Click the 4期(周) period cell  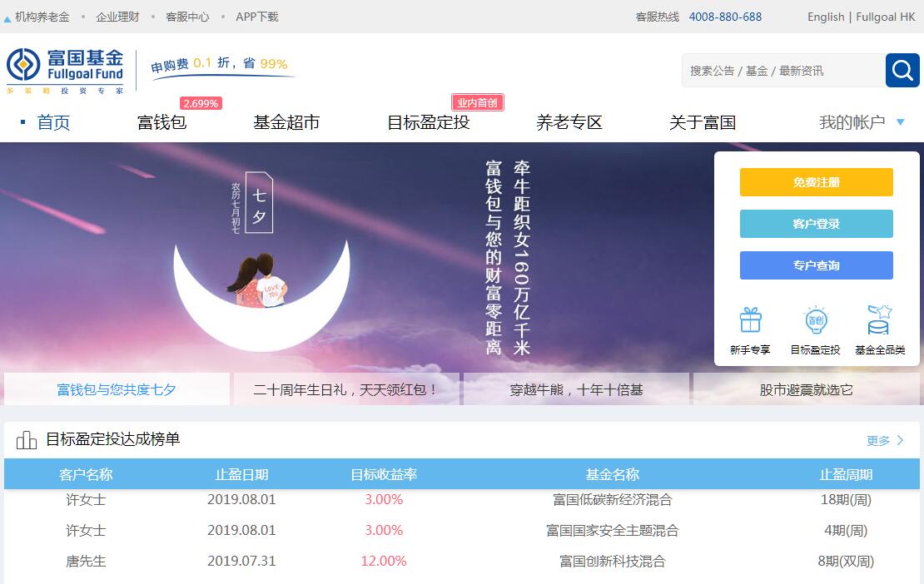(846, 531)
